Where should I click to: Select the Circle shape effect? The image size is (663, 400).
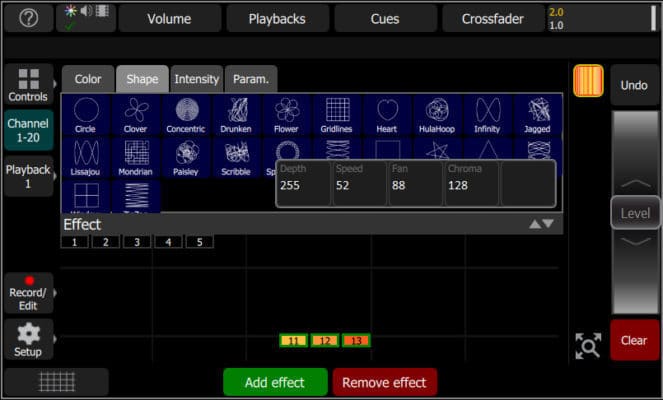86,115
